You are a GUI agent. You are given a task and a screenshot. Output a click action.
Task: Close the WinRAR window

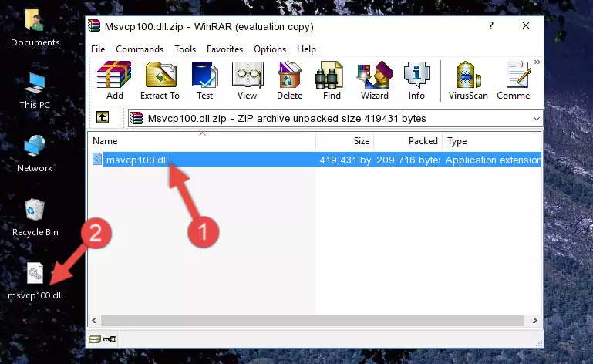526,25
